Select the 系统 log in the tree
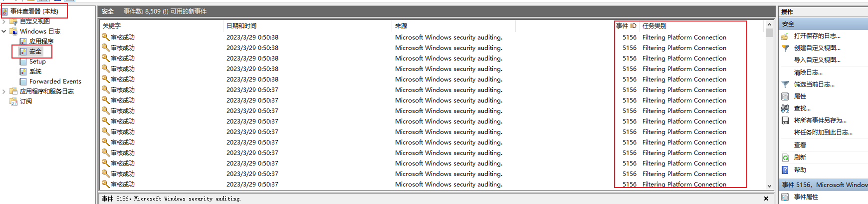The width and height of the screenshot is (868, 204). pos(35,71)
